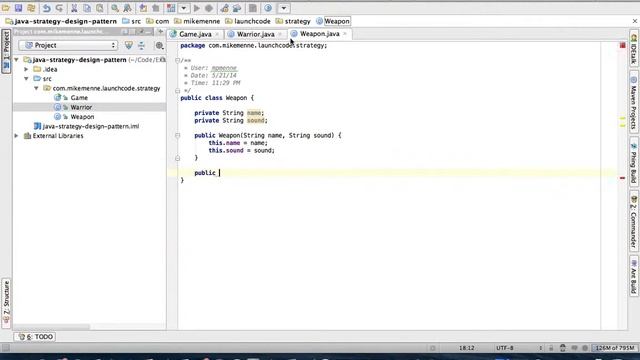Toggle the Structure side tab
640x360 pixels.
6,303
